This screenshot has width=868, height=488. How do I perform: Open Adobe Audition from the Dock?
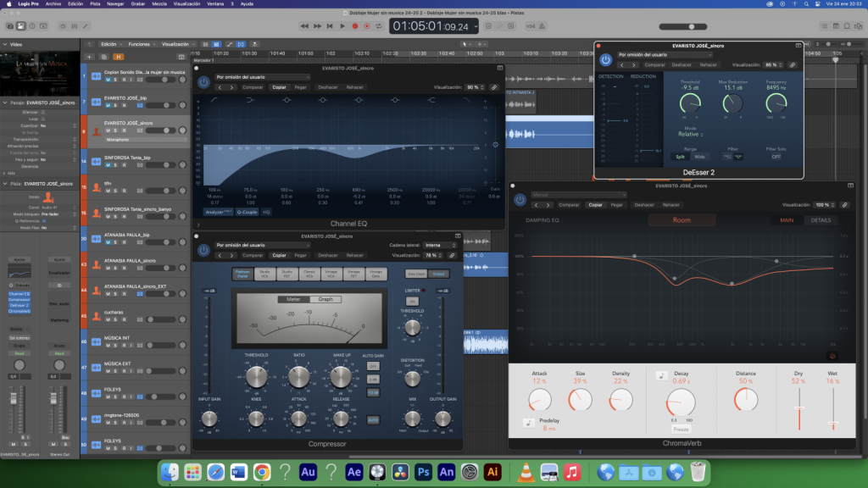309,471
